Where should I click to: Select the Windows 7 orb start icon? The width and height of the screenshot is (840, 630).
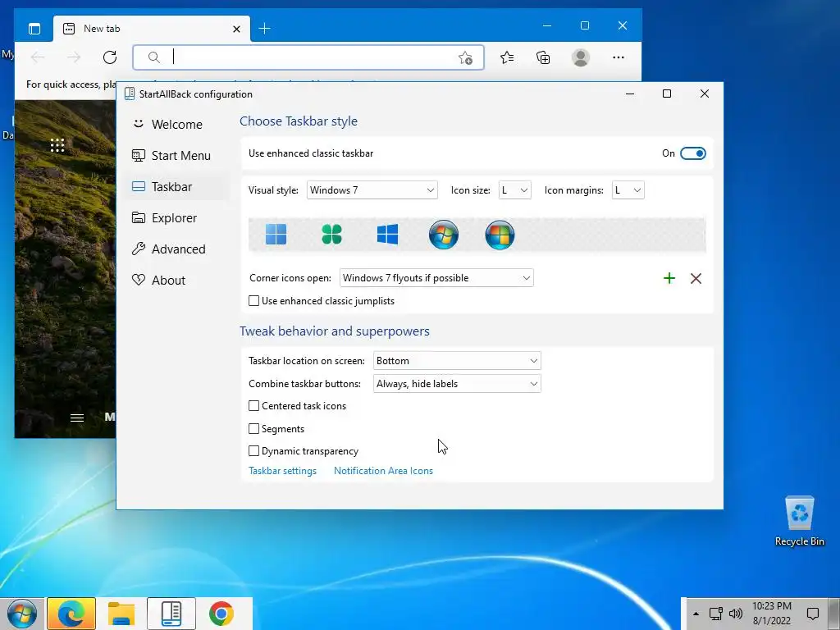point(444,234)
